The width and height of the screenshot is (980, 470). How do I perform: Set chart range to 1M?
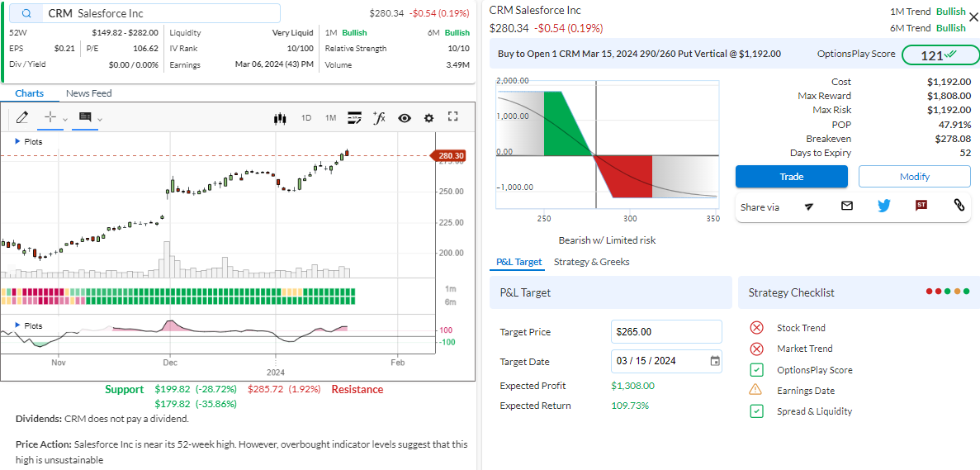pyautogui.click(x=330, y=117)
